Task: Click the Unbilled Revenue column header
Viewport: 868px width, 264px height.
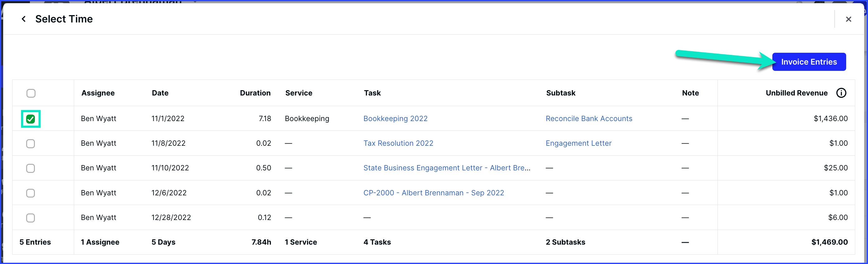Action: (796, 93)
